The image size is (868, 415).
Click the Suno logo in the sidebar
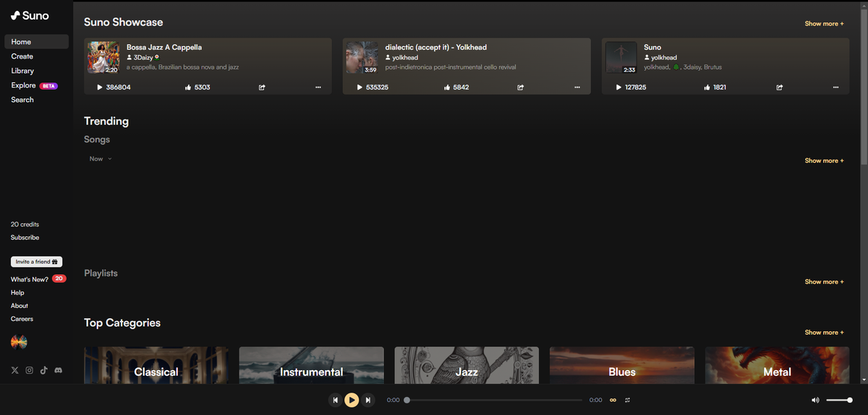click(30, 15)
